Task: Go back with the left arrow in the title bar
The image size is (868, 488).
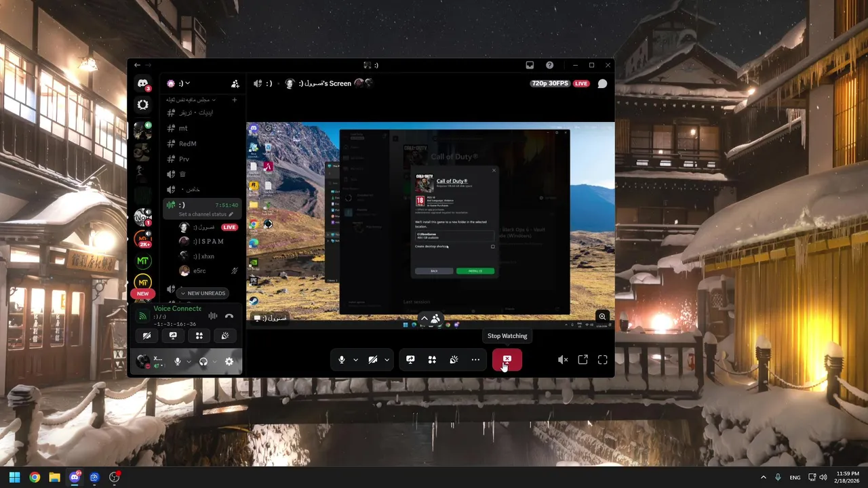Action: pyautogui.click(x=137, y=65)
